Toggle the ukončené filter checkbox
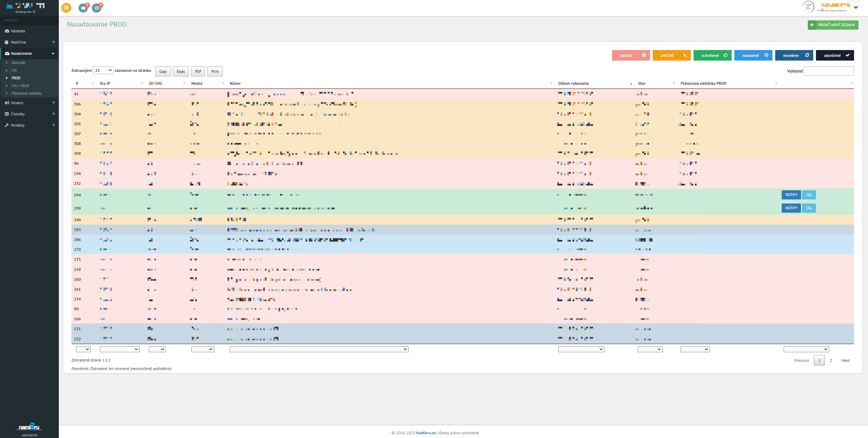 click(x=836, y=55)
